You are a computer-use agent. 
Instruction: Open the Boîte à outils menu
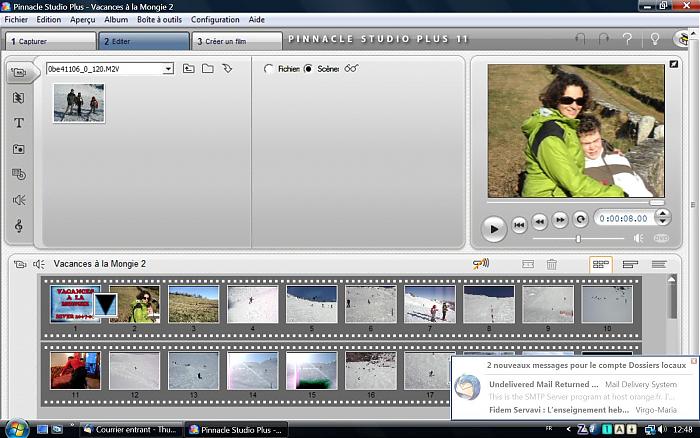tap(159, 20)
